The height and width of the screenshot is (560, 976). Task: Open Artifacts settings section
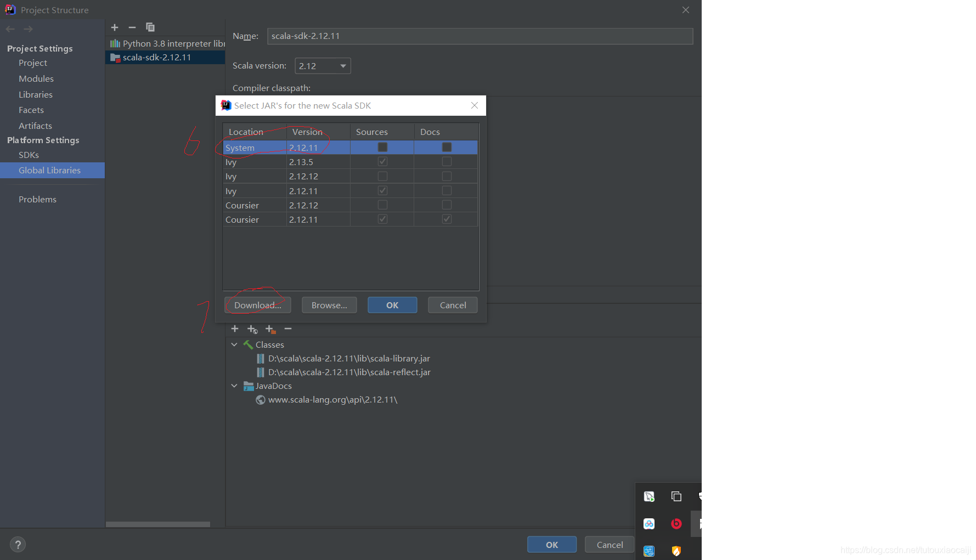[35, 126]
